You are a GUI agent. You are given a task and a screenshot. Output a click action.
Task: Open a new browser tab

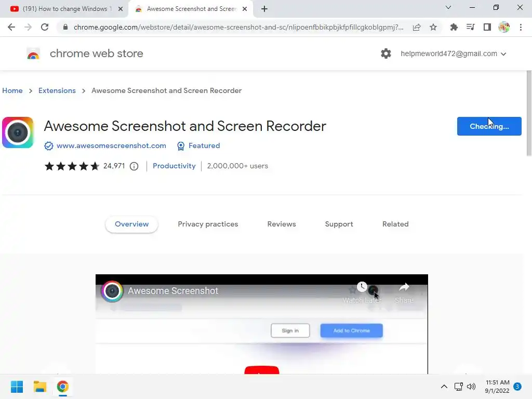click(x=264, y=9)
